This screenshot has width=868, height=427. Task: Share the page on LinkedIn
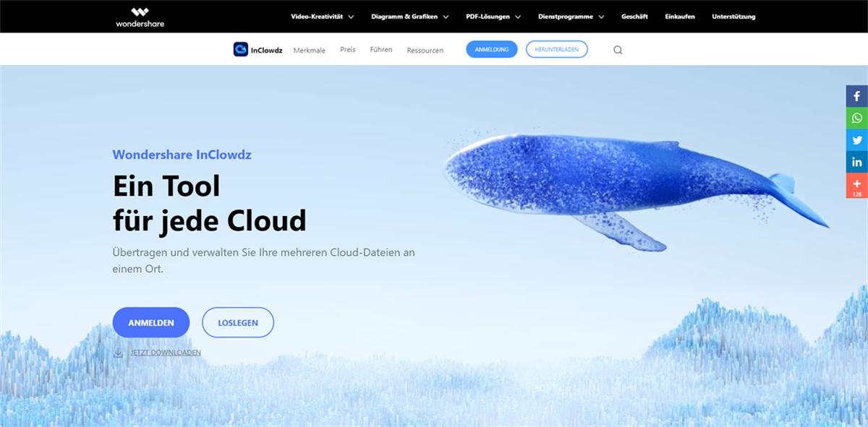(x=857, y=162)
